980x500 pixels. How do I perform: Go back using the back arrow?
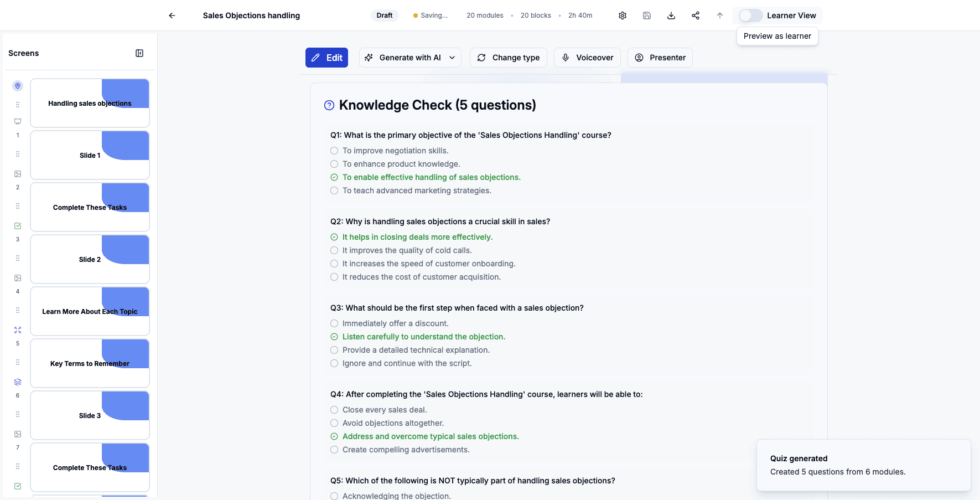click(172, 15)
